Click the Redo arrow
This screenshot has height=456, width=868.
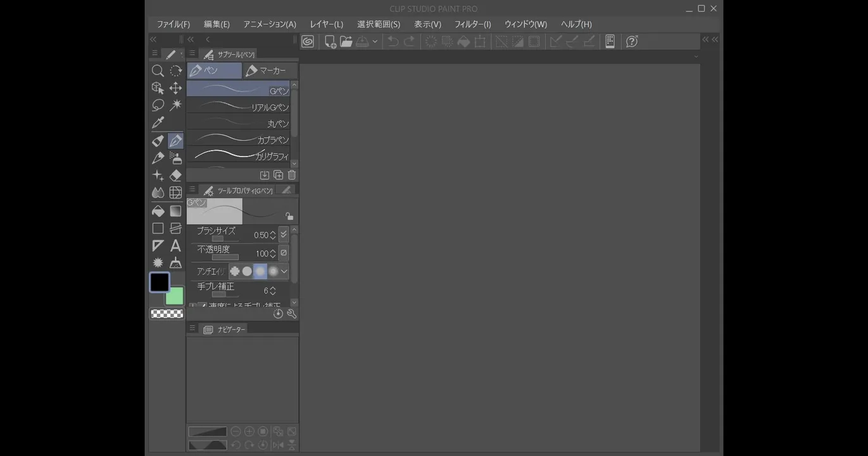410,42
